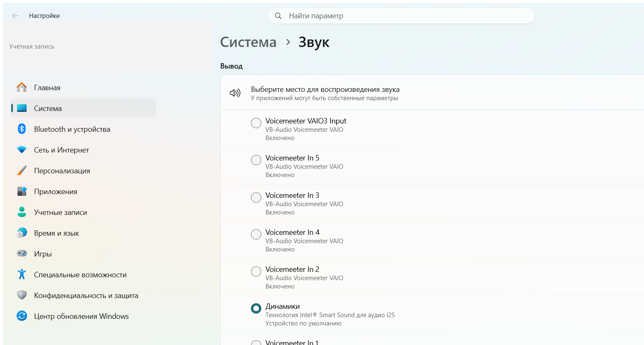Click the Voicemeeter In 4 label

pyautogui.click(x=293, y=232)
